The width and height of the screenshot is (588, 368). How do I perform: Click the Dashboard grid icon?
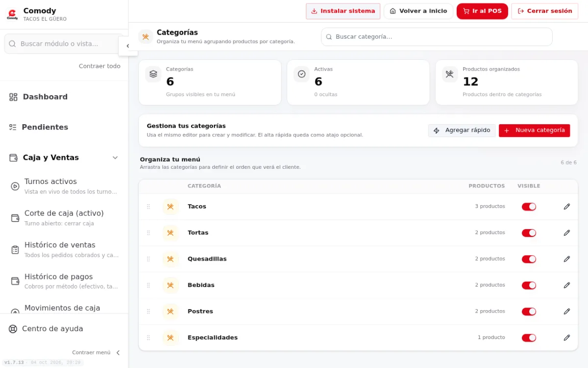pyautogui.click(x=13, y=97)
